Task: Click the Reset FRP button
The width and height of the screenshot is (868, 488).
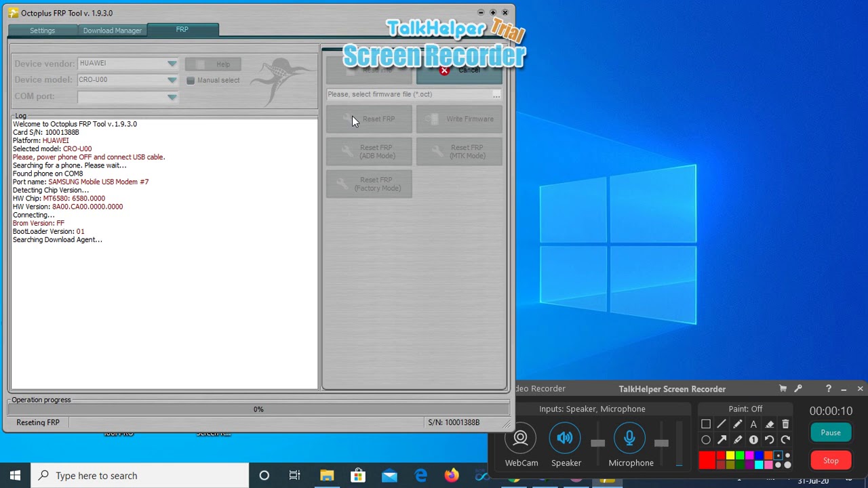Action: [x=369, y=119]
